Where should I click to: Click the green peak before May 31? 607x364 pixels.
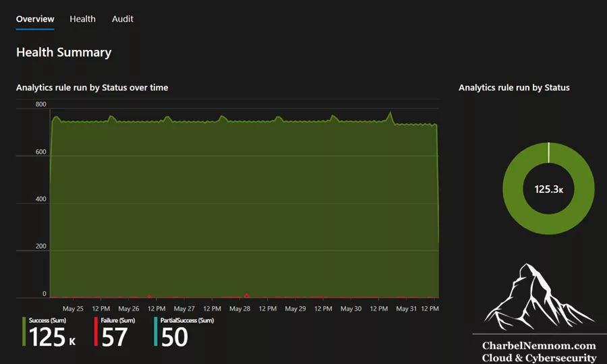pyautogui.click(x=391, y=115)
